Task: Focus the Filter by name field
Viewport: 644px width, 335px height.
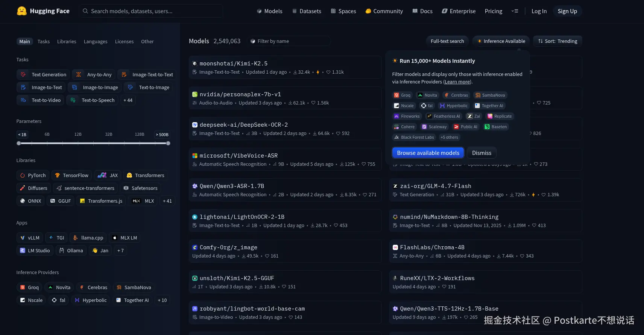Action: 289,41
